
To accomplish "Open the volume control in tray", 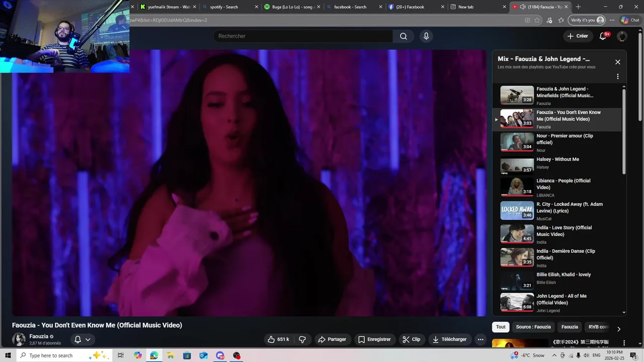I will click(x=586, y=355).
